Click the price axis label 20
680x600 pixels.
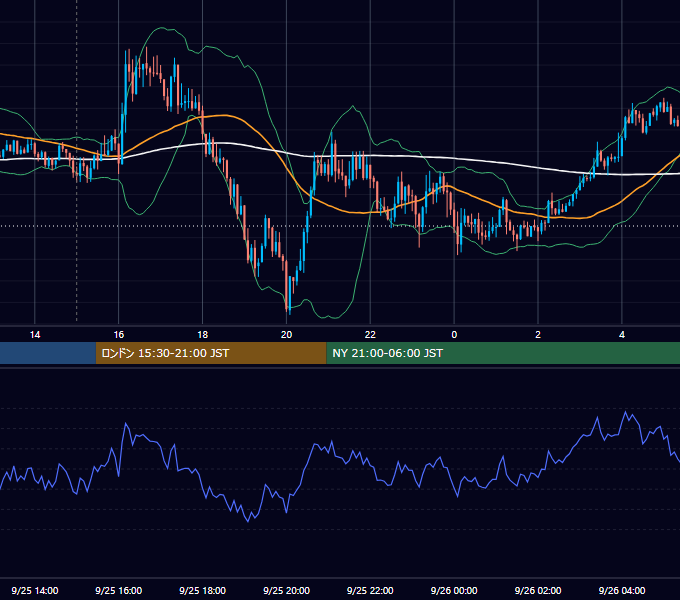point(286,335)
